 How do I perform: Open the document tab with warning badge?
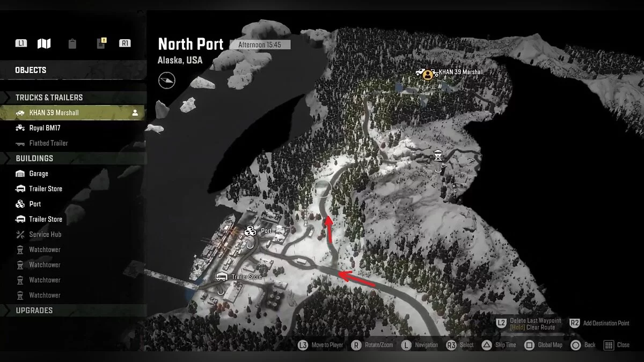coord(101,43)
